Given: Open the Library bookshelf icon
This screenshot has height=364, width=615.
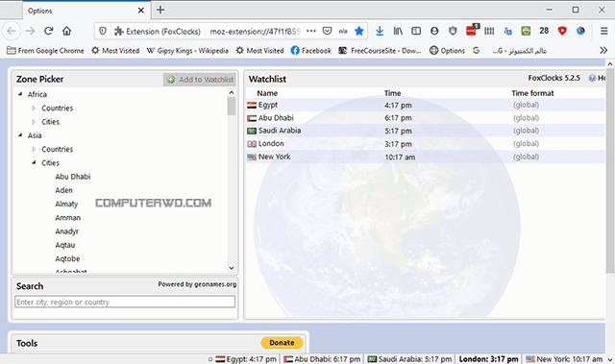Looking at the screenshot, I should (398, 31).
